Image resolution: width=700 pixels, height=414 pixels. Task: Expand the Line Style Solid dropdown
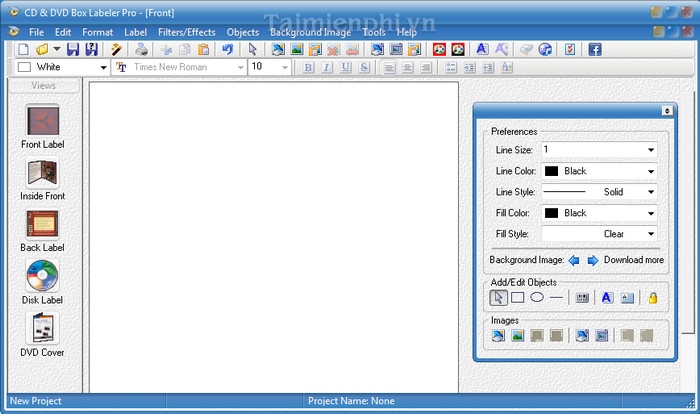click(x=651, y=192)
